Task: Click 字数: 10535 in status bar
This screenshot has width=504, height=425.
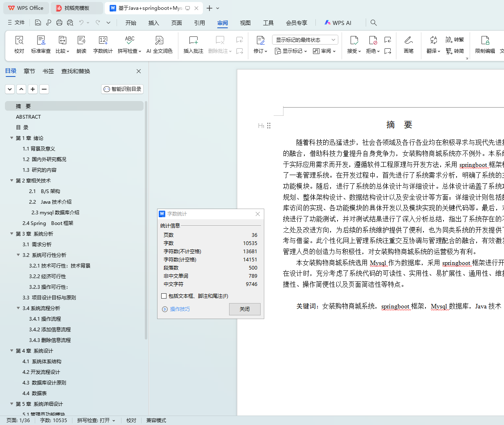Action: (x=54, y=420)
